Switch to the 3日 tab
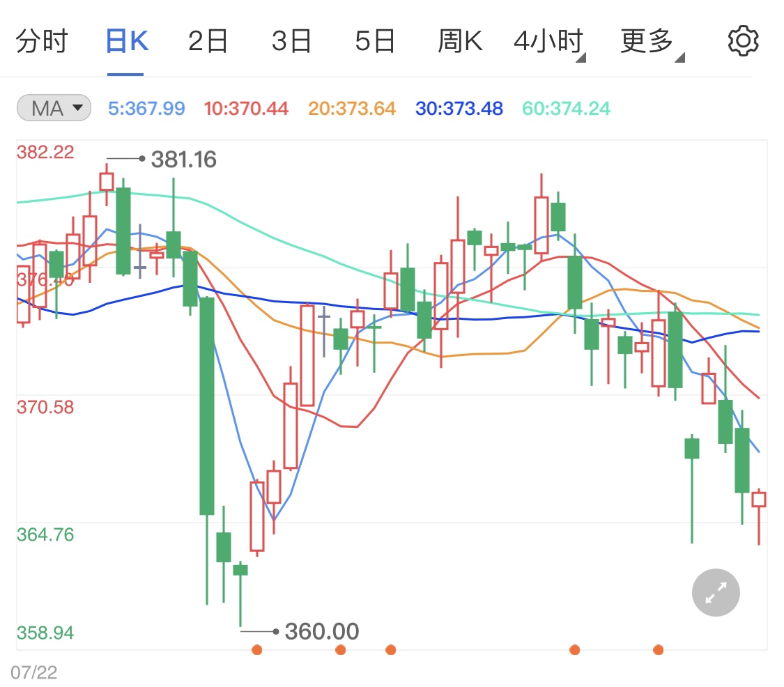The width and height of the screenshot is (784, 687). [291, 41]
